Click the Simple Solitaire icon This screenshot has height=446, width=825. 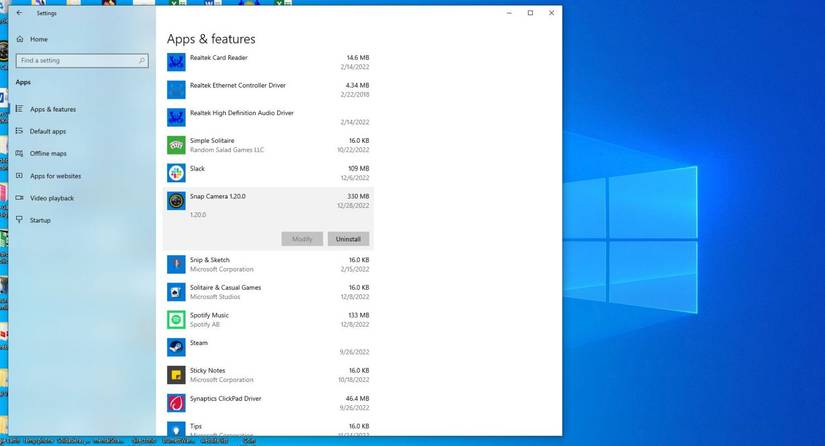click(176, 145)
